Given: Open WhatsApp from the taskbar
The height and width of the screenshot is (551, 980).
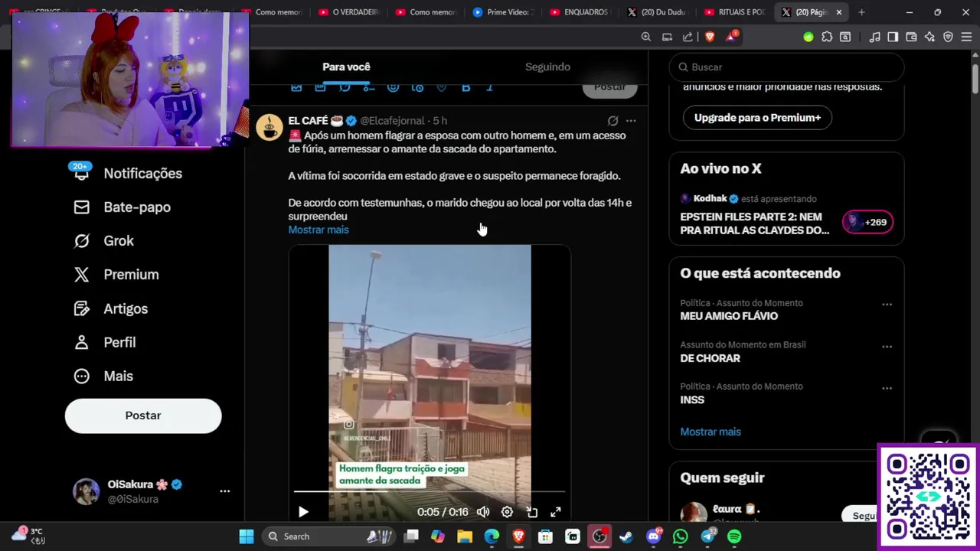Looking at the screenshot, I should pos(681,536).
